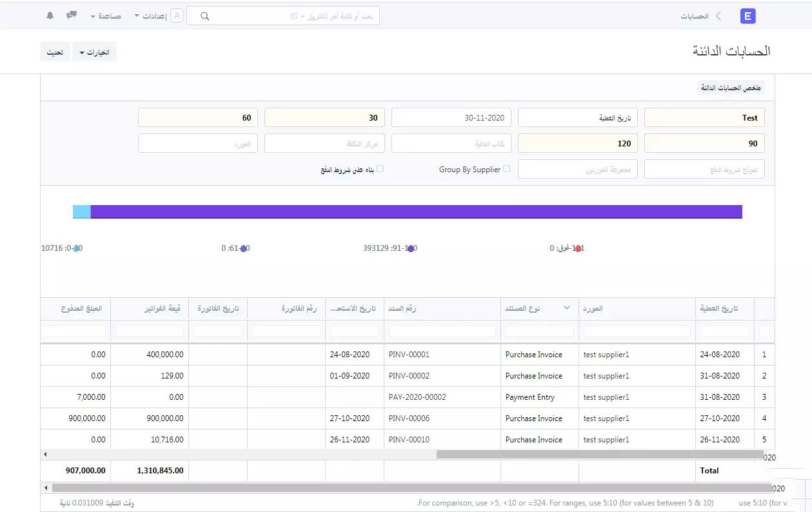Click the تاريخ العملية column header

click(724, 308)
